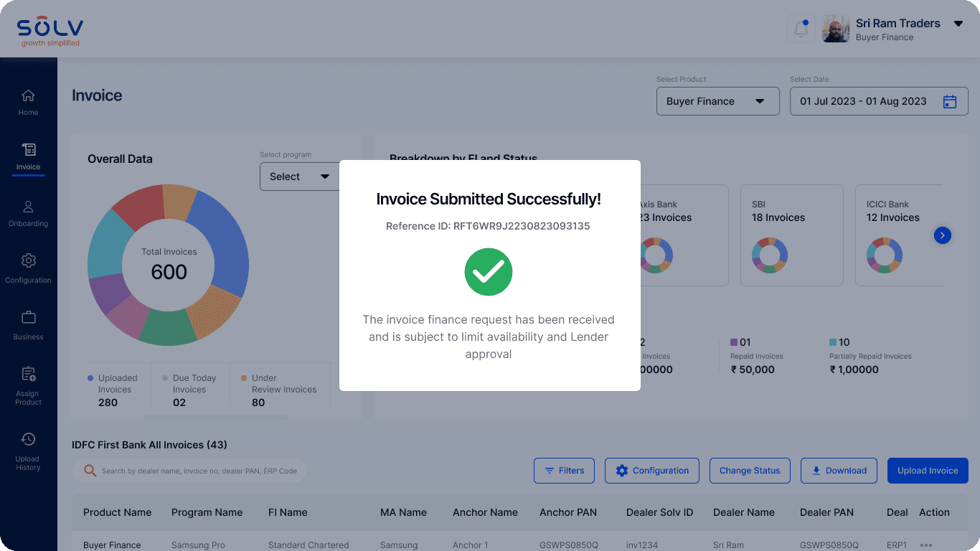Click the MA Name column header
980x551 pixels.
pos(403,512)
